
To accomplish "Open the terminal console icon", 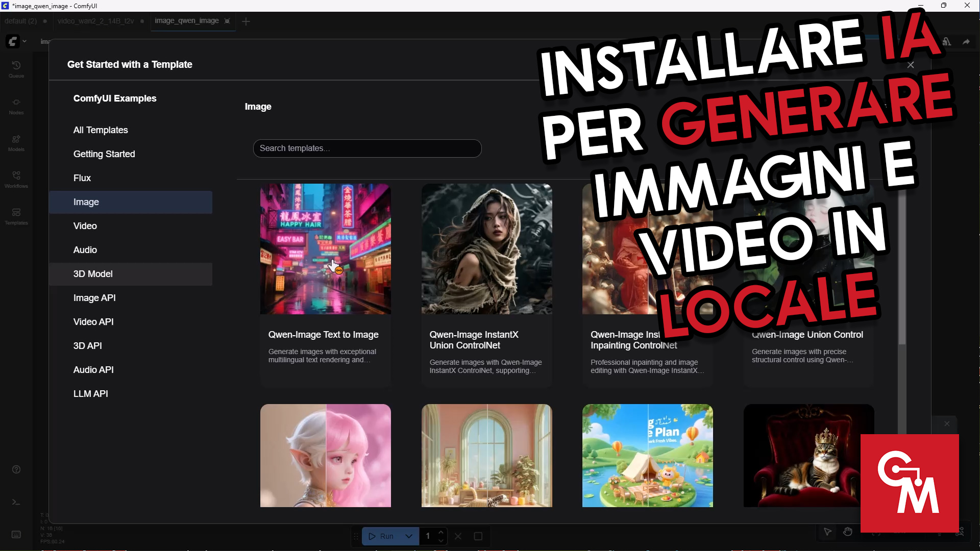I will tap(16, 502).
